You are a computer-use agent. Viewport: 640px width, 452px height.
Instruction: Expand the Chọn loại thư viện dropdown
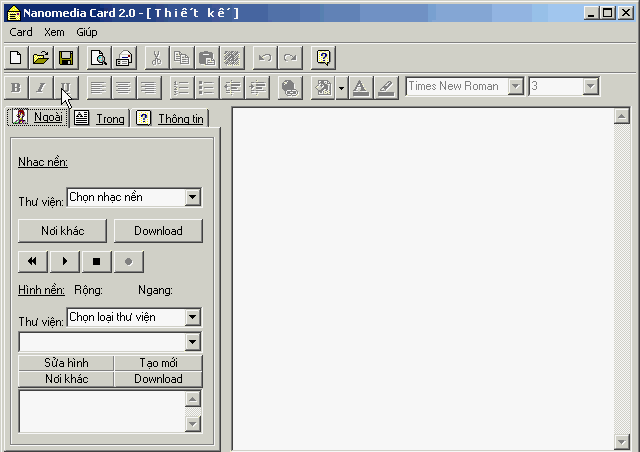(x=192, y=317)
